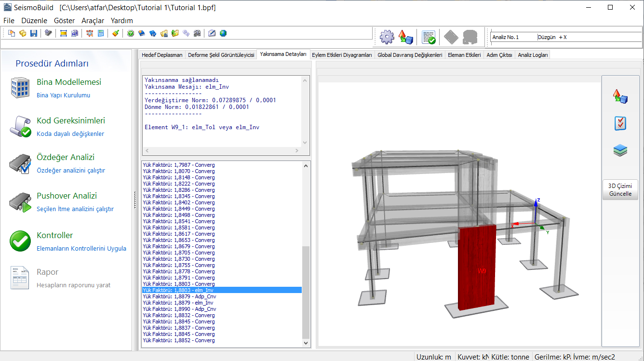Click the movie camera toolbar icon
644x361 pixels.
[197, 33]
